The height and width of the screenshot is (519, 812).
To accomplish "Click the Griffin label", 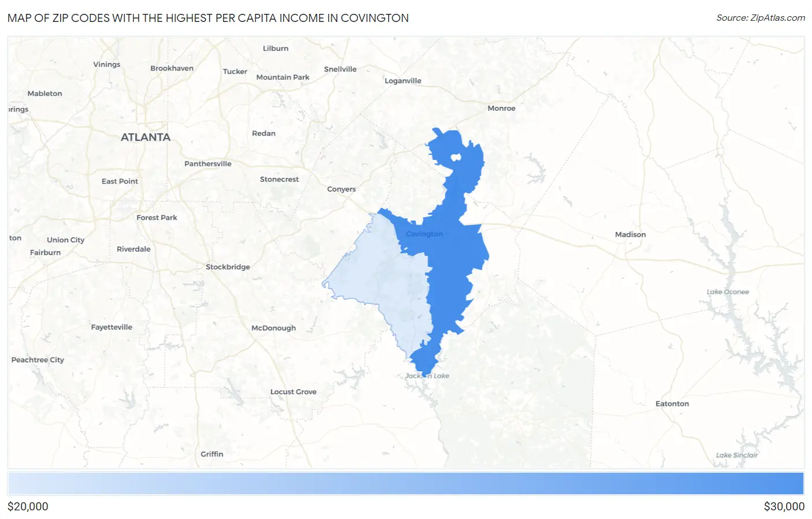I will (x=212, y=454).
